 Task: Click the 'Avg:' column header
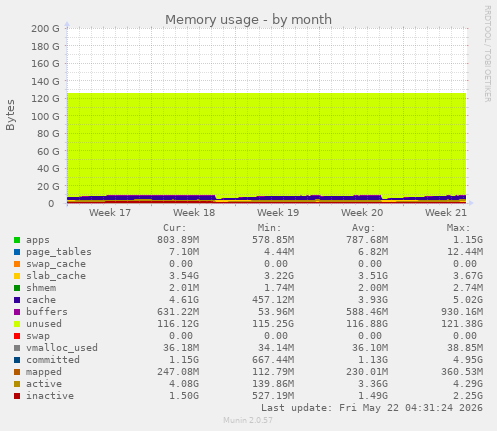pyautogui.click(x=364, y=228)
